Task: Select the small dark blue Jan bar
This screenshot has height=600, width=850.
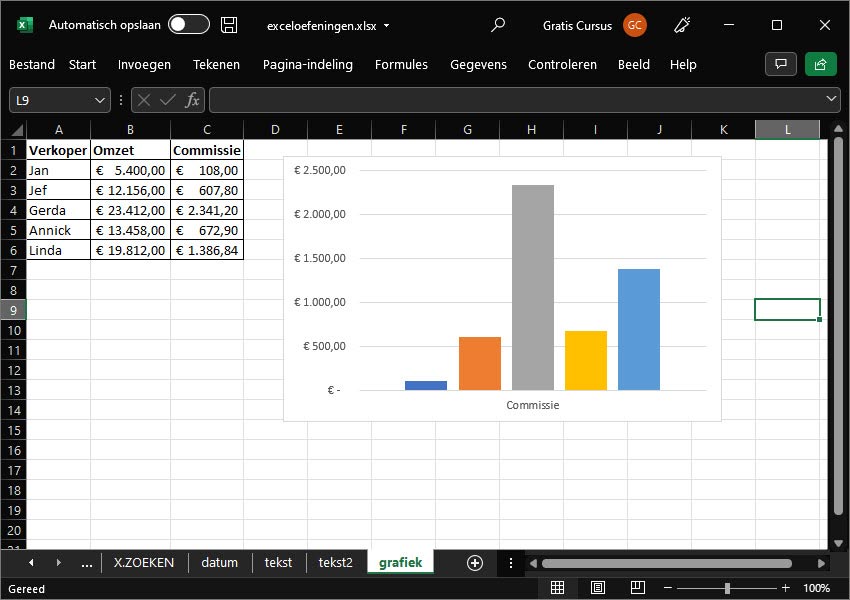Action: (426, 385)
